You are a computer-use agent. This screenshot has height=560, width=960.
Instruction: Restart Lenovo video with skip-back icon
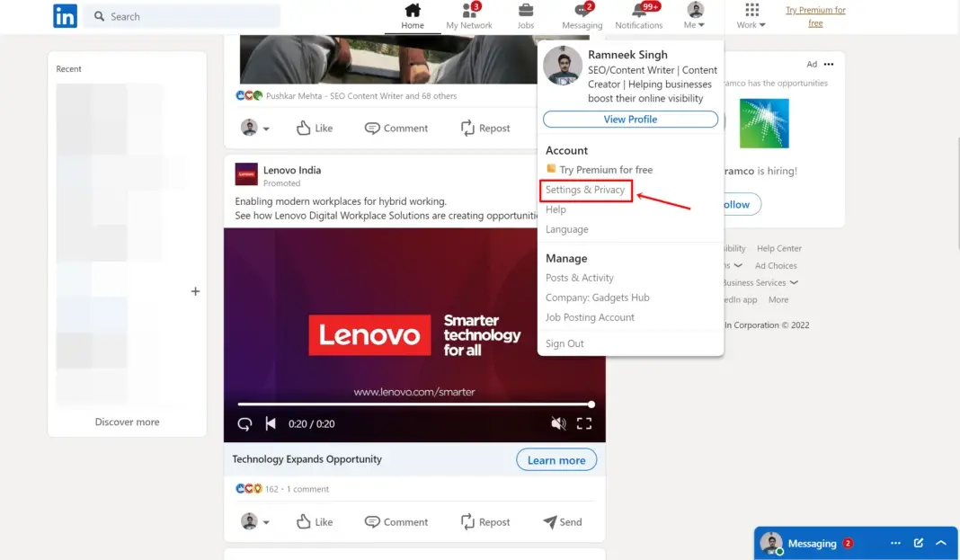click(271, 423)
